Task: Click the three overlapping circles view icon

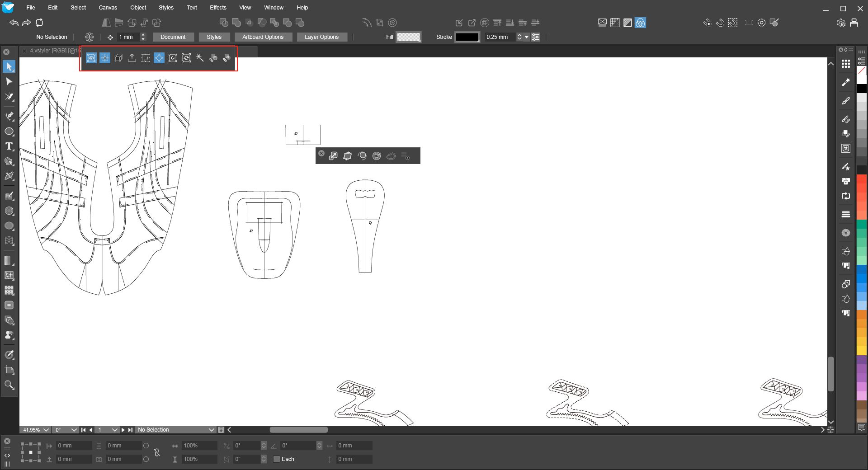Action: click(640, 23)
